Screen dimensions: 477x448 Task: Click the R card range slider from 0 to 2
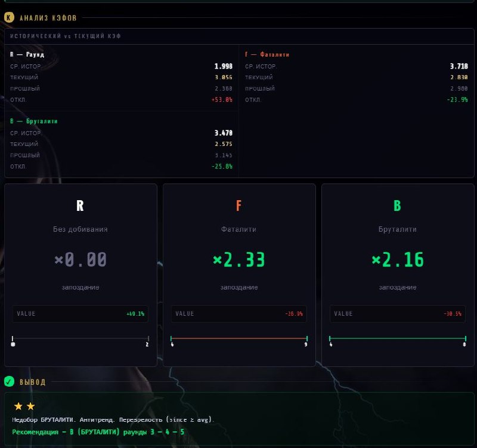(80, 338)
